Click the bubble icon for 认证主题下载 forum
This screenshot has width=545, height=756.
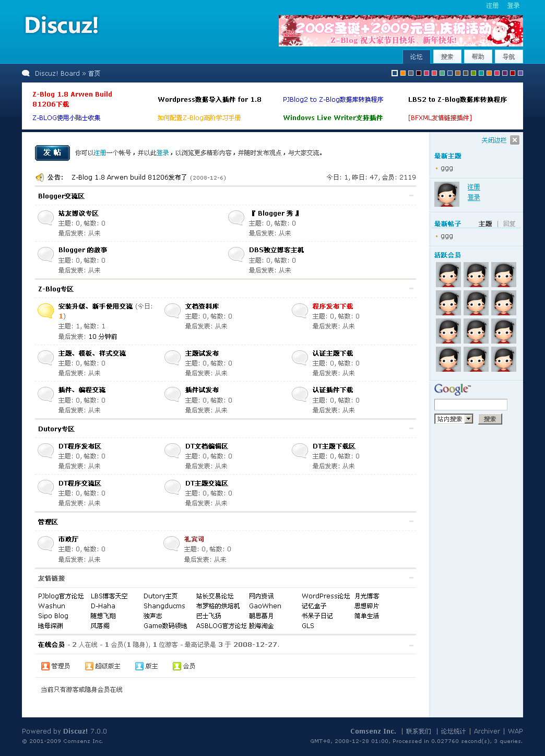[300, 358]
